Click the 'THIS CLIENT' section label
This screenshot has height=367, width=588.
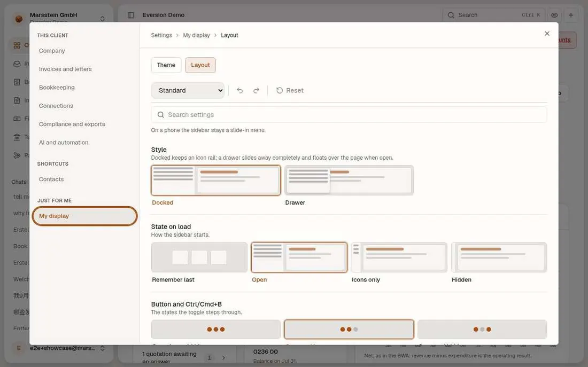pos(52,35)
